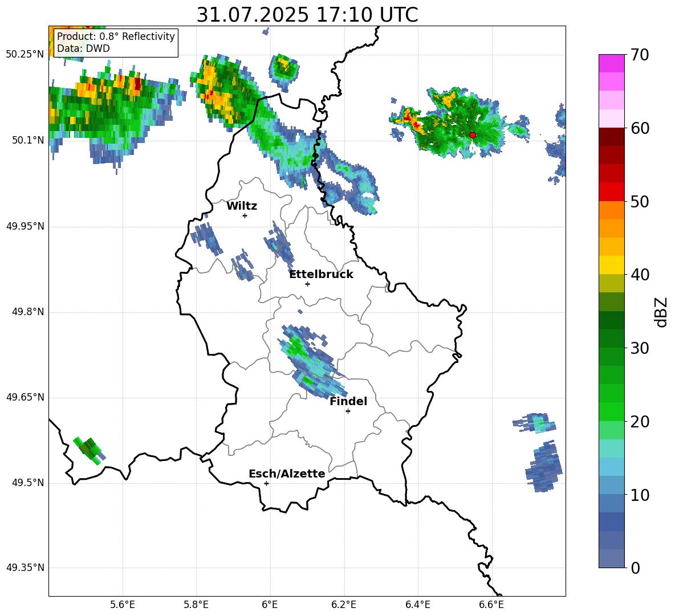Click the cross marker below Ettelbruck
The height and width of the screenshot is (616, 675).
pos(307,284)
